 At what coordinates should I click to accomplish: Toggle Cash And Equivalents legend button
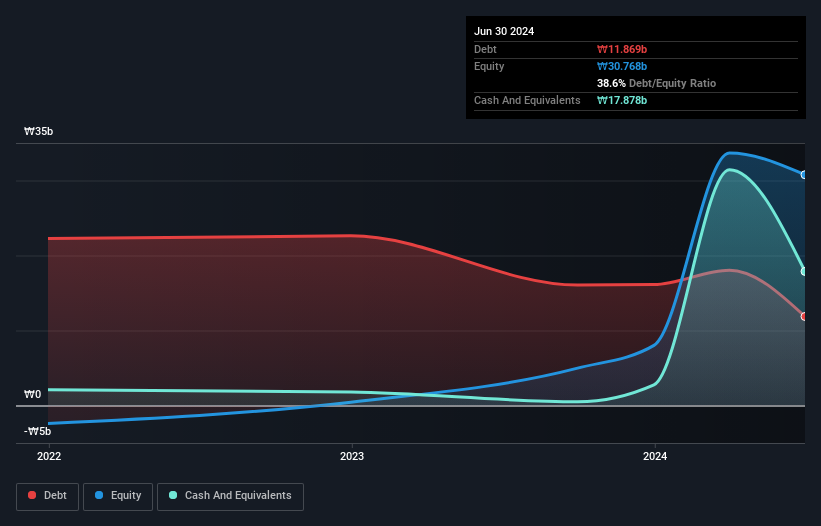pyautogui.click(x=230, y=496)
